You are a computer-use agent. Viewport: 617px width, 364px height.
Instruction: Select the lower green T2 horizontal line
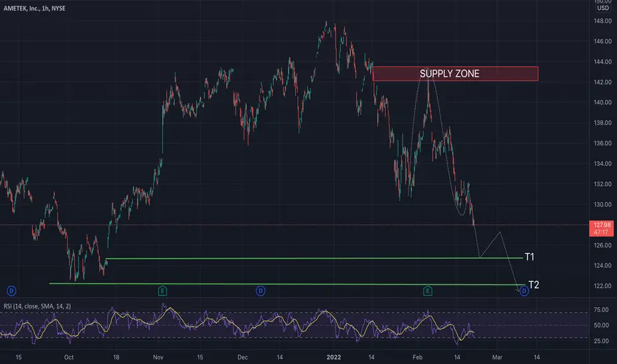287,284
